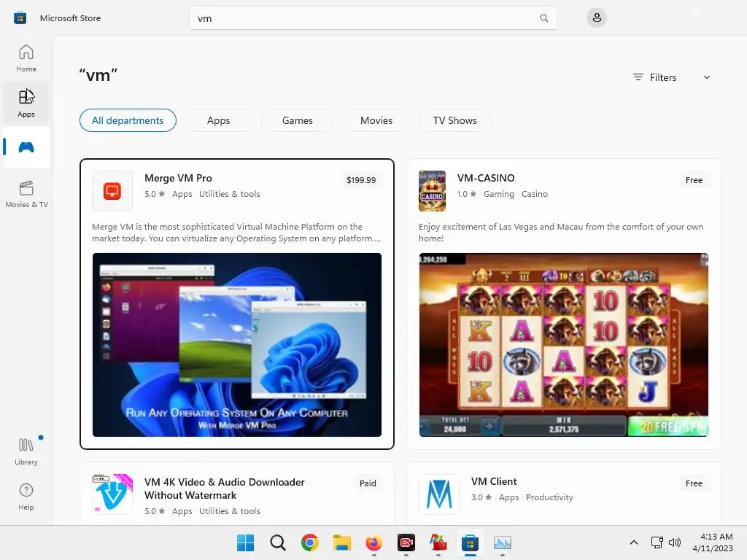747x560 pixels.
Task: Select the TV Shows department tab
Action: tap(455, 120)
